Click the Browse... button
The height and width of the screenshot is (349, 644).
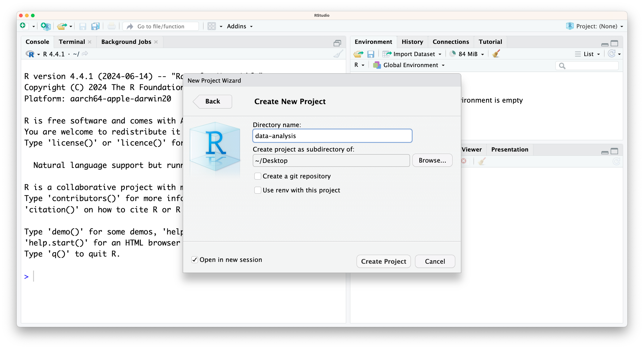[x=432, y=160]
